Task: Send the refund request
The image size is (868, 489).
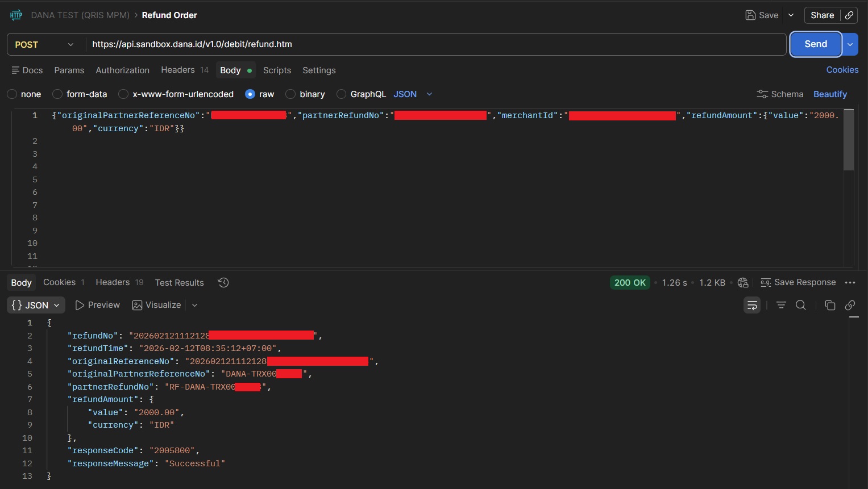Action: 816,44
